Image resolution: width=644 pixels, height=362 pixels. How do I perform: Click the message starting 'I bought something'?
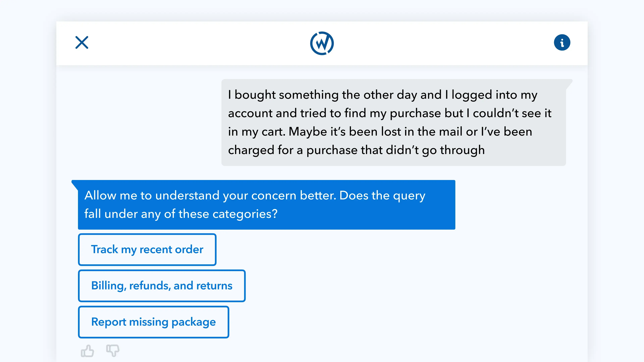click(x=394, y=122)
